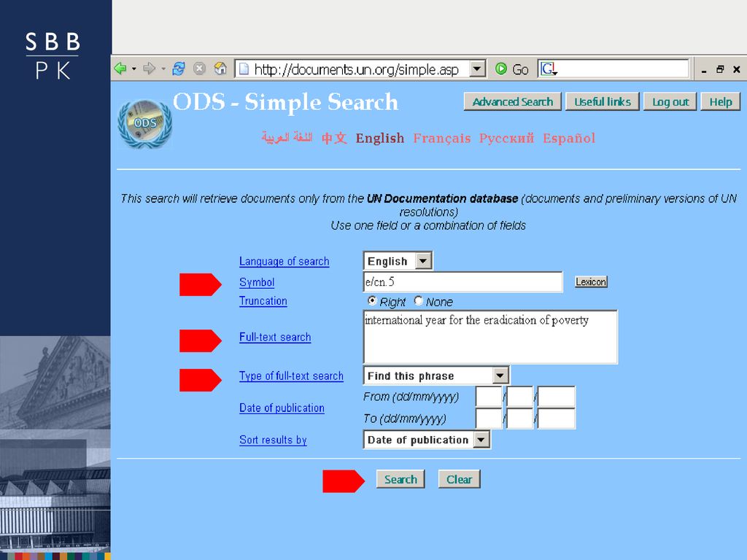Open Advanced Search
This screenshot has width=747, height=560.
point(513,102)
